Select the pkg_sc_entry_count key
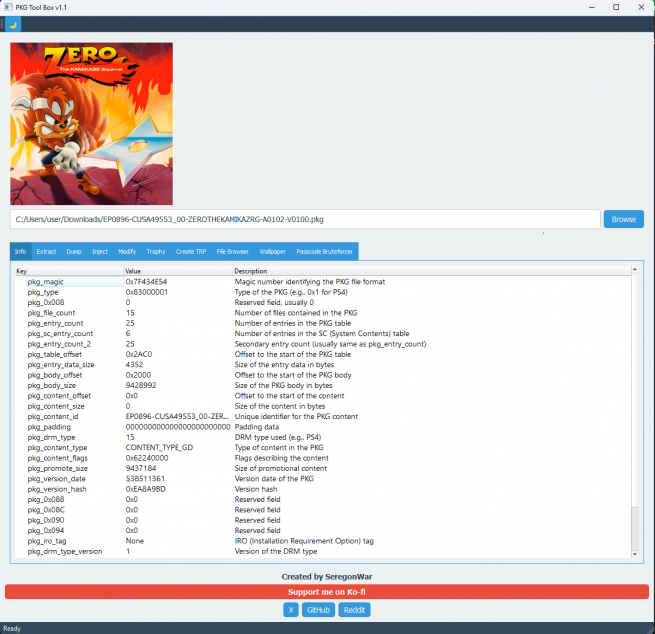The image size is (655, 634). click(x=61, y=334)
